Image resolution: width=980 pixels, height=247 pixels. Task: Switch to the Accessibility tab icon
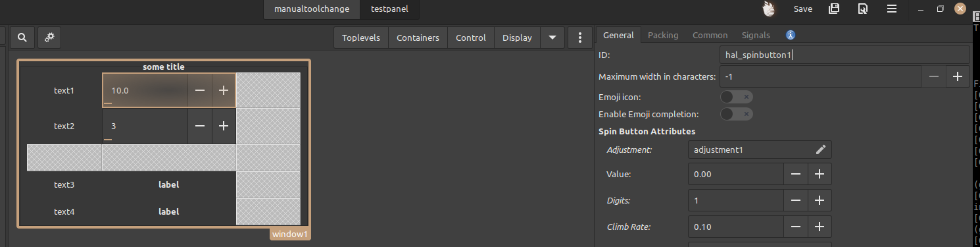[x=791, y=36]
